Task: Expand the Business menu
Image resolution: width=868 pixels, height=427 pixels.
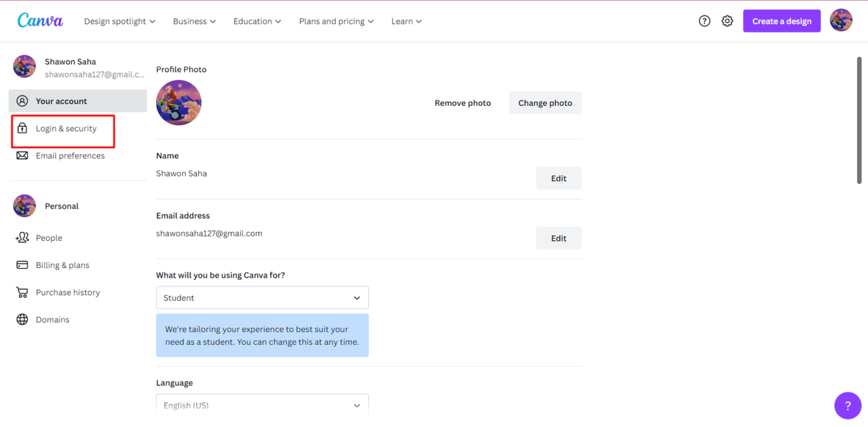Action: click(194, 21)
